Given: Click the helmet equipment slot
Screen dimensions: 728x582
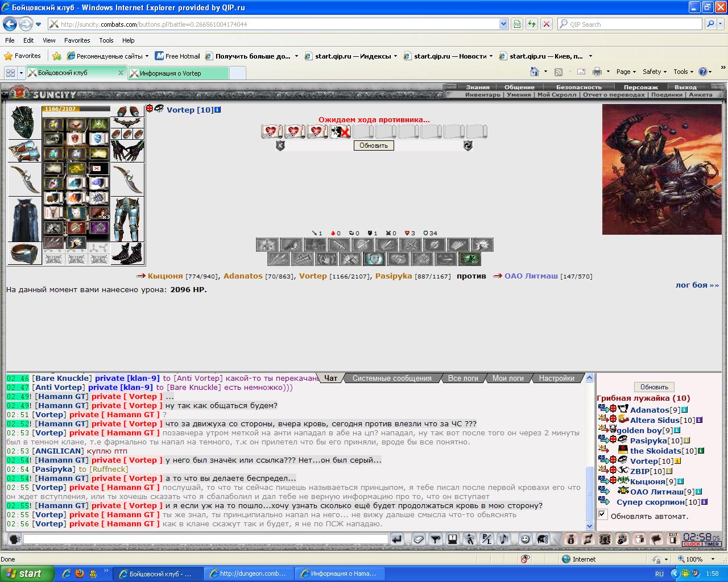Looking at the screenshot, I should click(24, 122).
